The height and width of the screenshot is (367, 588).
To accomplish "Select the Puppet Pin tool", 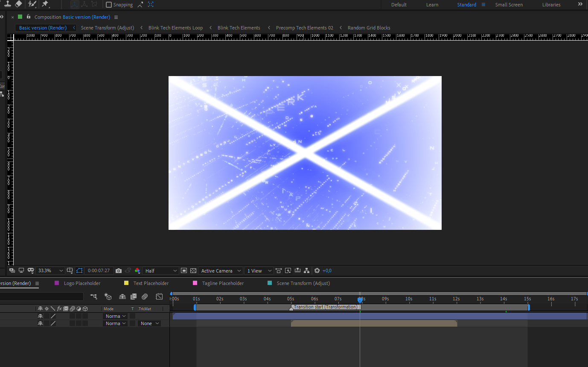I will coord(45,4).
